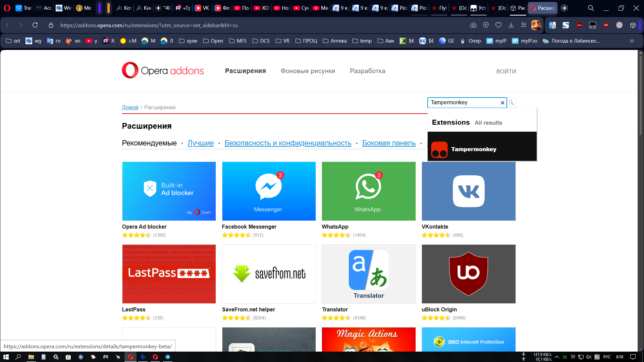Open the Telegram taskbar icon
Image resolution: width=644 pixels, height=362 pixels.
pos(168,357)
